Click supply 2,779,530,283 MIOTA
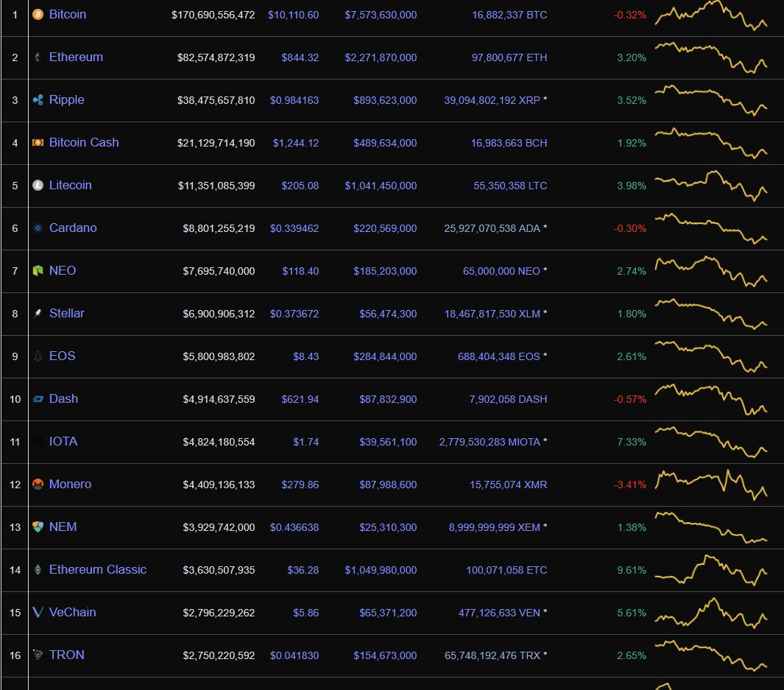Image resolution: width=784 pixels, height=690 pixels. coord(490,442)
